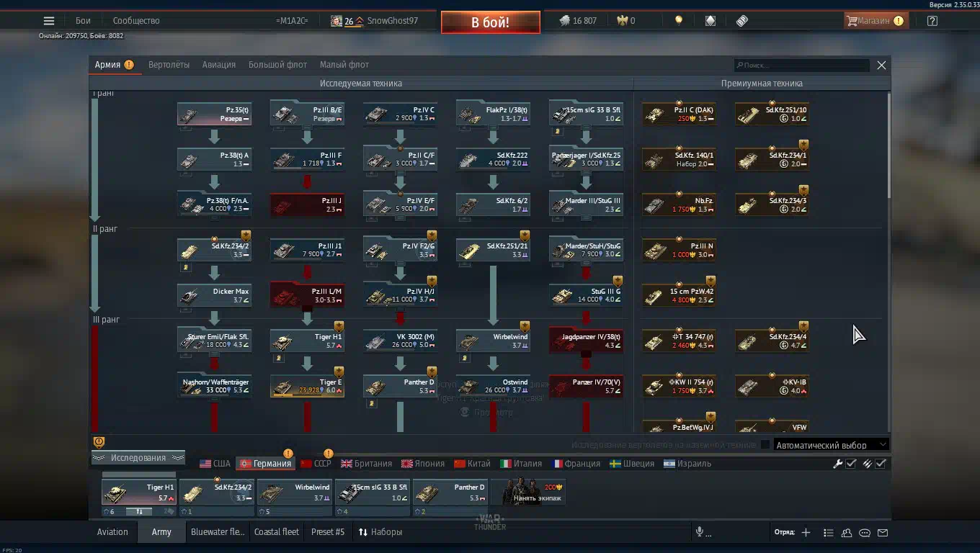Image resolution: width=980 pixels, height=553 pixels.
Task: Toggle helicopter research on ground vehicles checkbox
Action: [x=765, y=445]
